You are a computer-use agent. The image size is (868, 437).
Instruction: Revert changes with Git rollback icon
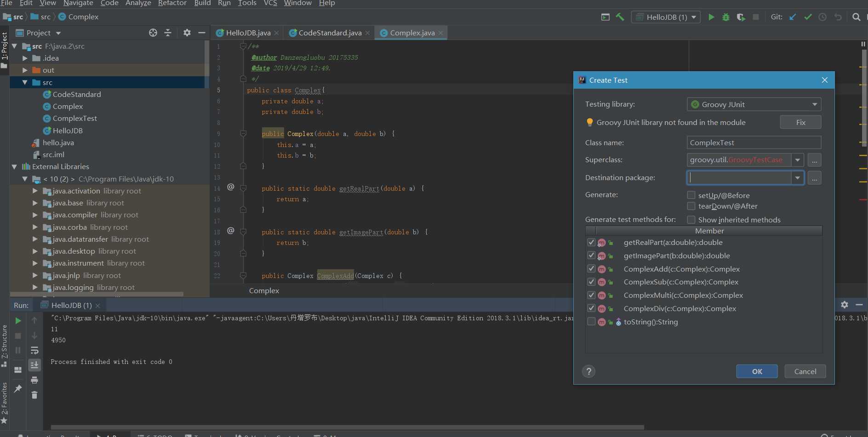click(838, 17)
